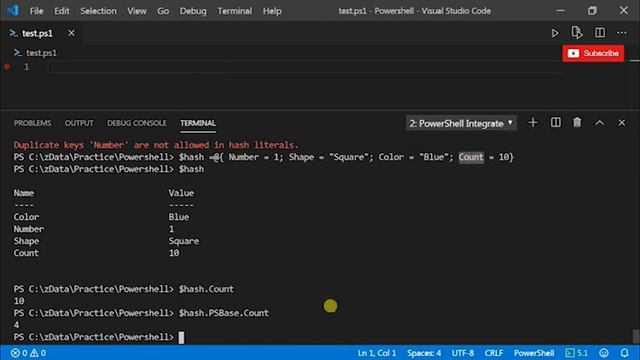Screen dimensions: 640x360
Task: Click the Blue value in the table
Action: click(179, 217)
